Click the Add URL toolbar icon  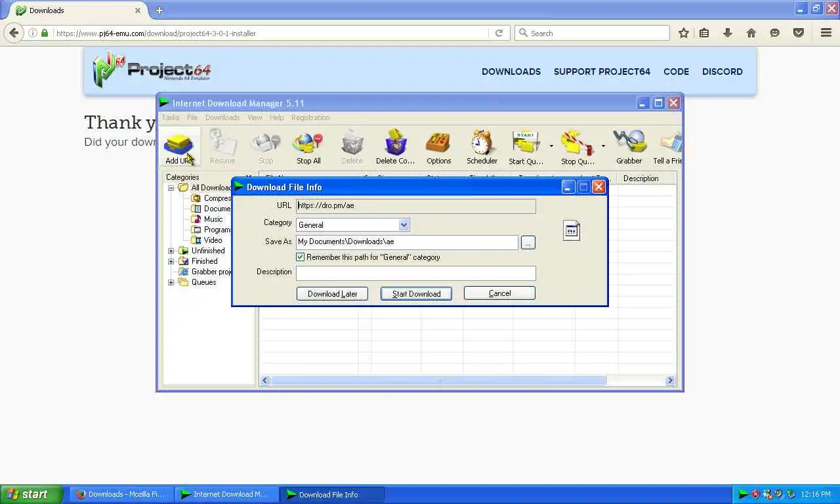pyautogui.click(x=178, y=147)
